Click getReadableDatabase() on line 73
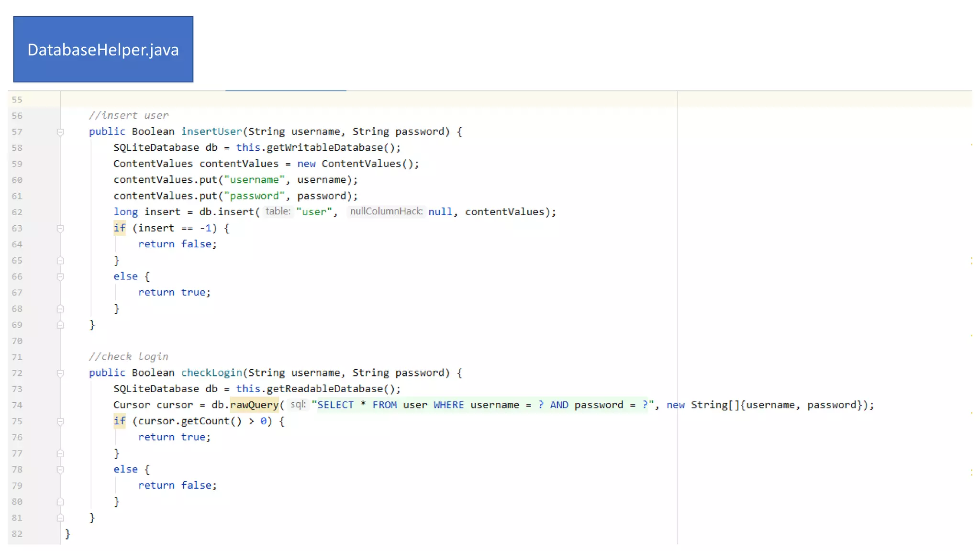Viewport: 980px width, 551px height. [331, 388]
